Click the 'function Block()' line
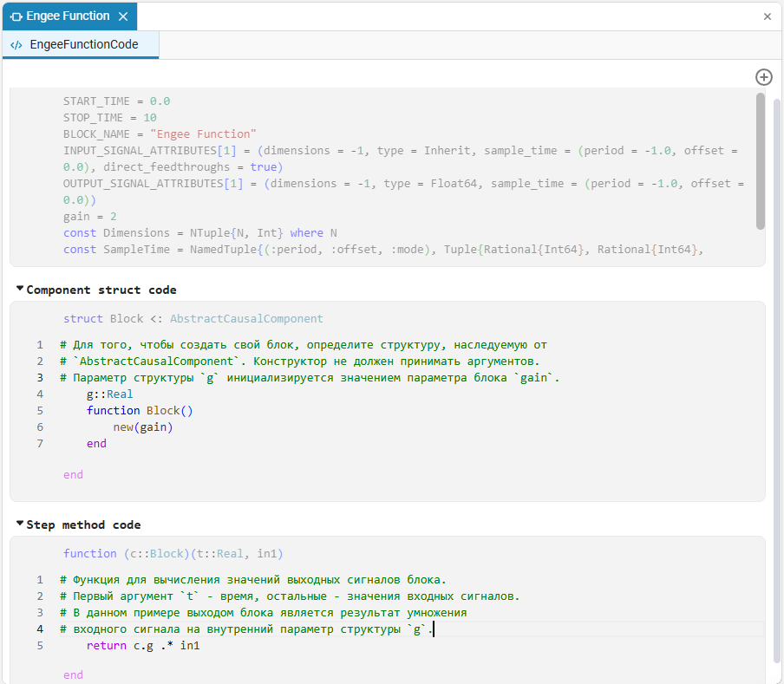Screen dimensions: 784x684 pos(140,411)
